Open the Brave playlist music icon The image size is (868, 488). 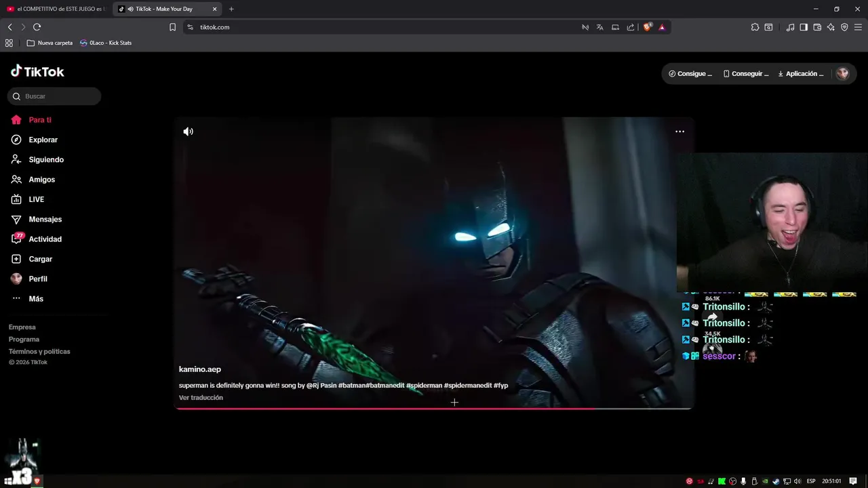tap(790, 27)
